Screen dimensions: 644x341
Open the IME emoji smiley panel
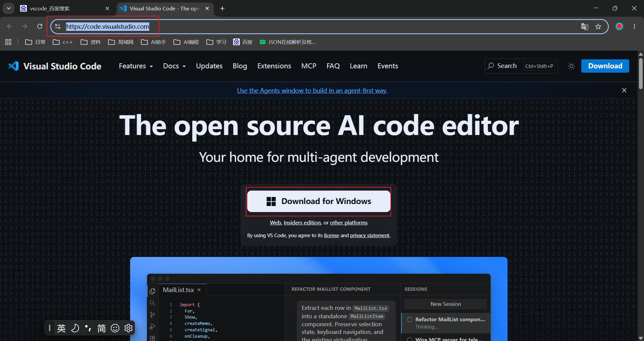pyautogui.click(x=115, y=328)
